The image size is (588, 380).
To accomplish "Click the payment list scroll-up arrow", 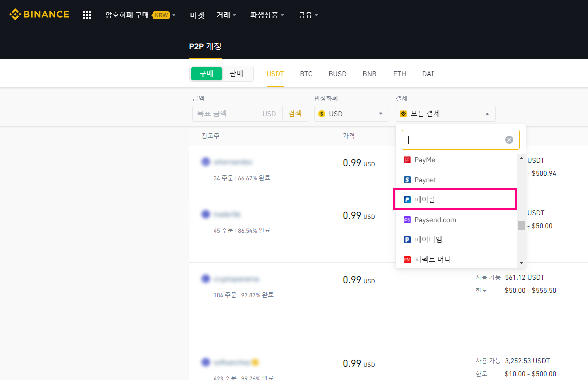I will 521,158.
